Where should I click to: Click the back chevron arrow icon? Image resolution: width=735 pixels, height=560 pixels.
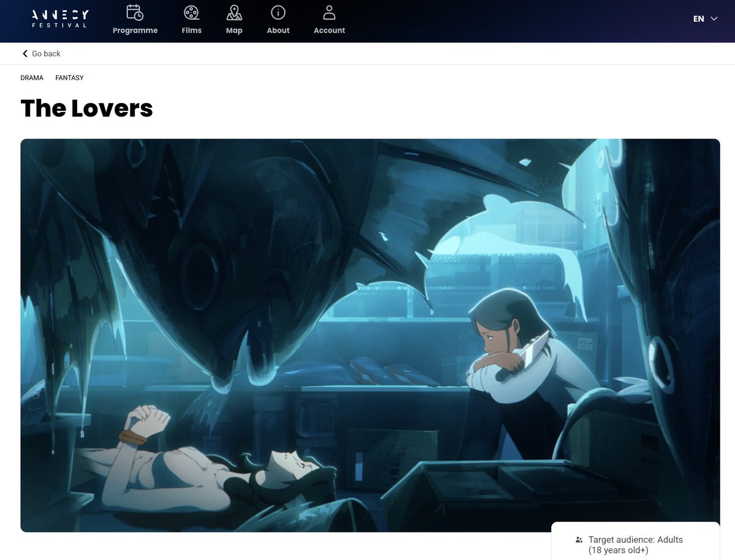point(25,54)
